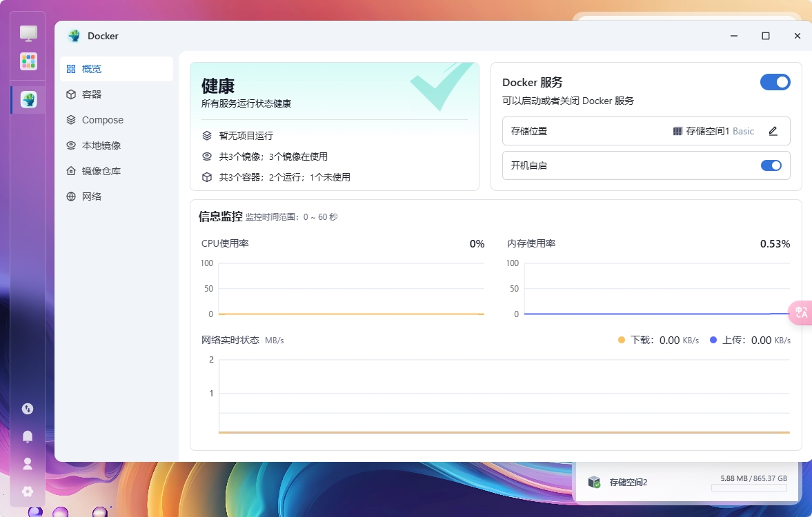The height and width of the screenshot is (517, 812).
Task: Click the Docker whale icon in the title bar
Action: click(72, 35)
